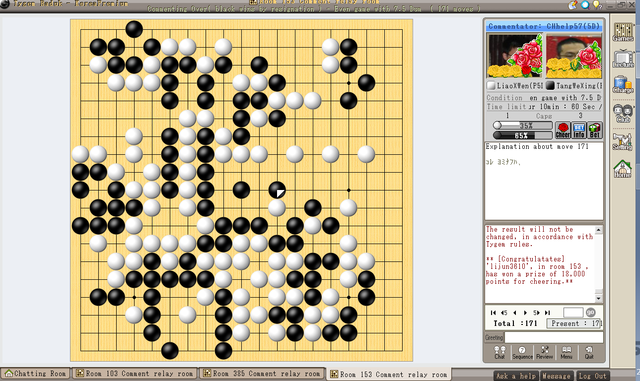Click the TangWeXing player name
Image resolution: width=640 pixels, height=381 pixels.
578,86
